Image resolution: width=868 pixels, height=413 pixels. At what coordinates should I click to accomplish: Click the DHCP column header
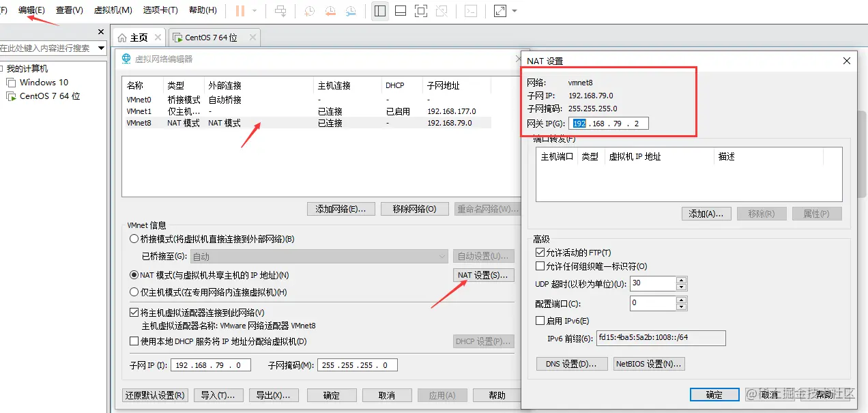tap(402, 85)
